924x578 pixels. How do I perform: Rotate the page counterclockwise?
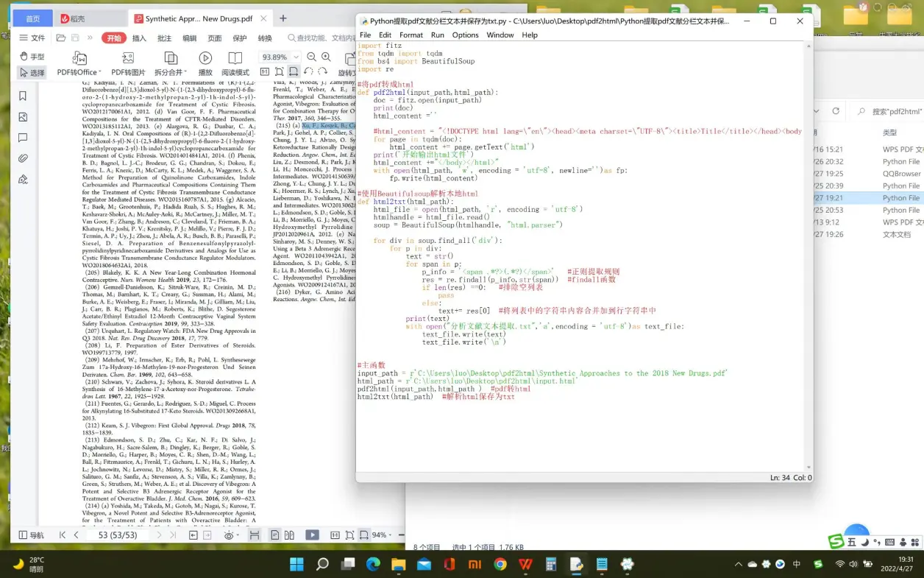309,72
